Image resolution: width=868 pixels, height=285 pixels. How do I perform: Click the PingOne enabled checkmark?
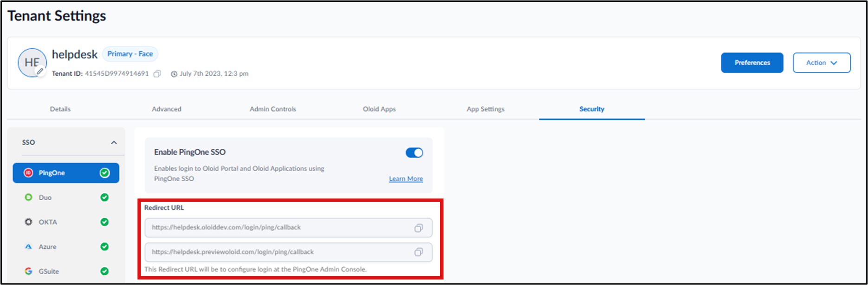105,173
